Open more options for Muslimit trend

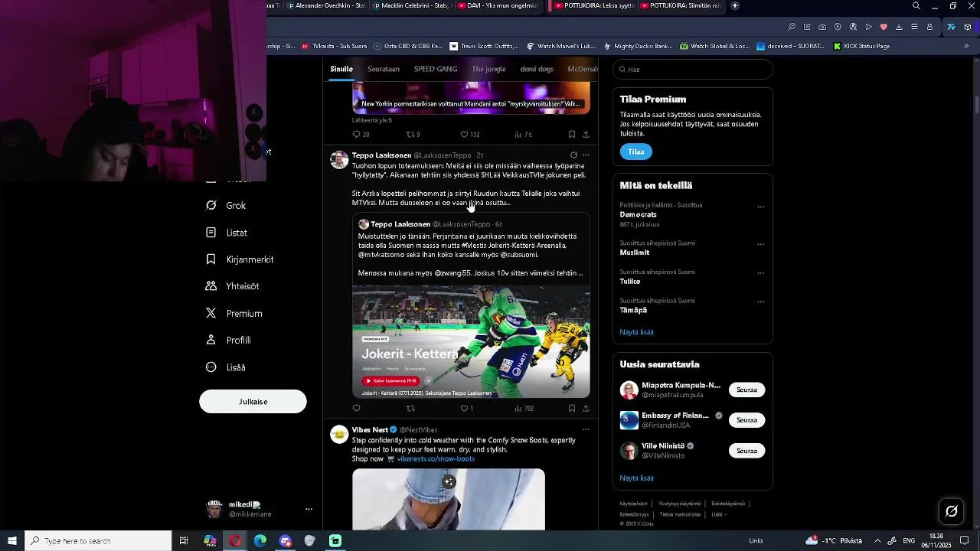tap(760, 244)
